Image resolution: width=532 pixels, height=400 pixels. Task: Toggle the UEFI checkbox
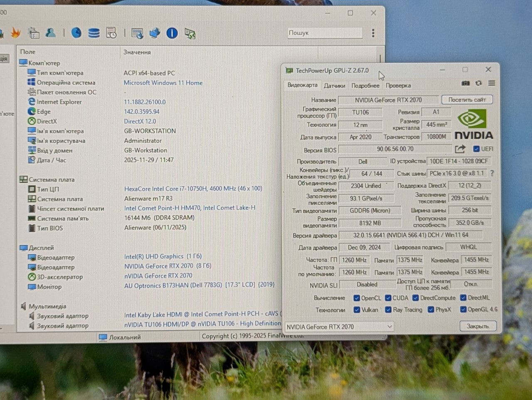point(476,149)
